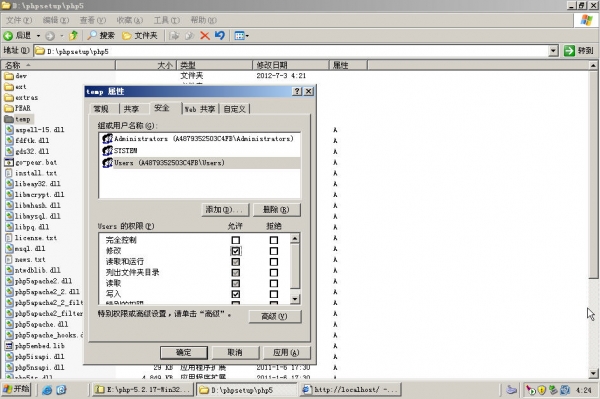Open the 后退 history dropdown arrow
The height and width of the screenshot is (399, 600).
coord(38,36)
